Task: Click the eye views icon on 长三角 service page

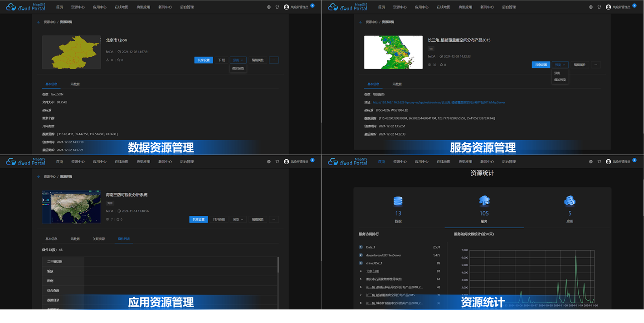Action: tap(430, 65)
